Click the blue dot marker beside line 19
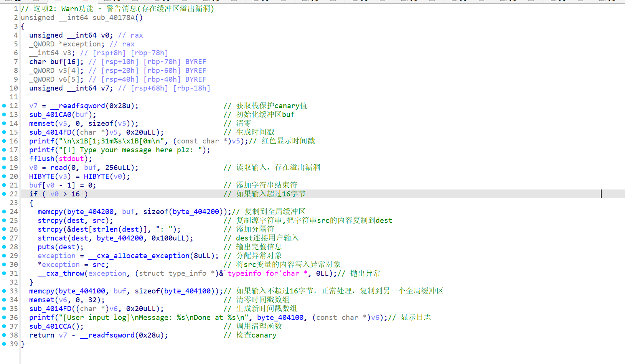This screenshot has height=364, width=625. [3, 167]
